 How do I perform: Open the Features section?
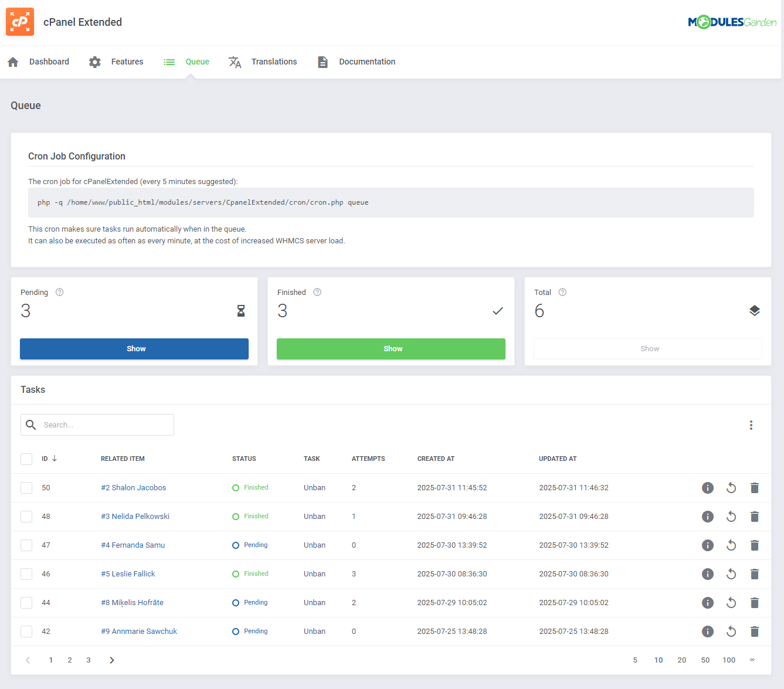coord(127,62)
